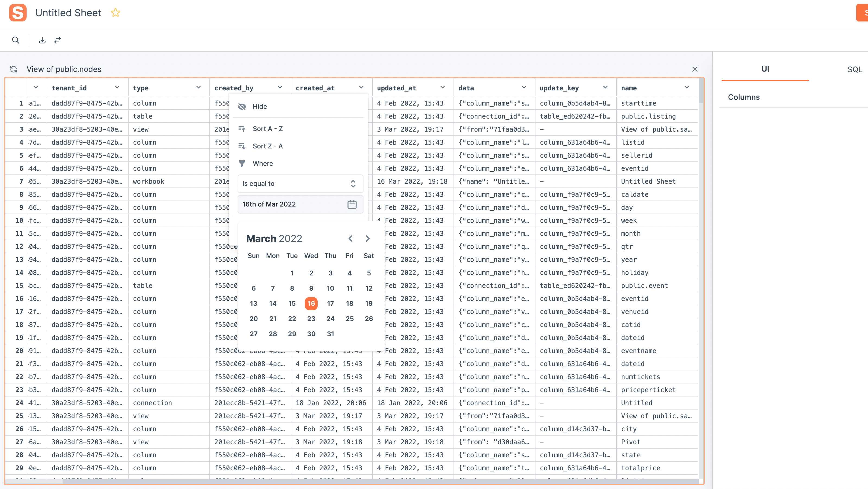Select March 23 in the calendar
The image size is (868, 489).
tap(311, 319)
